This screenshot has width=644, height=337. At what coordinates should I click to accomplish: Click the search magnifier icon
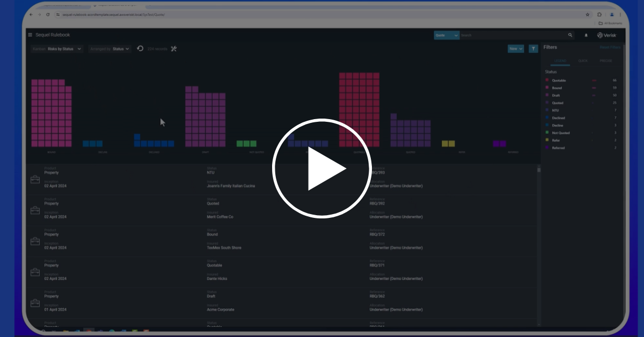click(x=570, y=35)
